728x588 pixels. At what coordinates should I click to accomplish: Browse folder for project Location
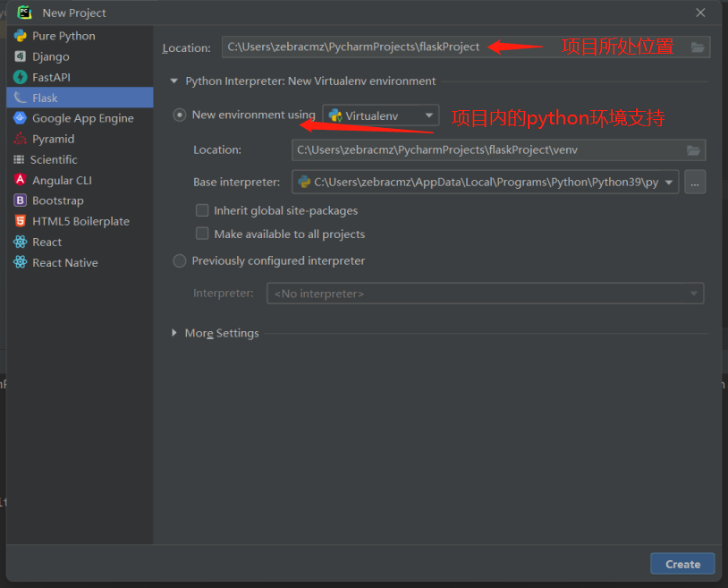[x=698, y=47]
